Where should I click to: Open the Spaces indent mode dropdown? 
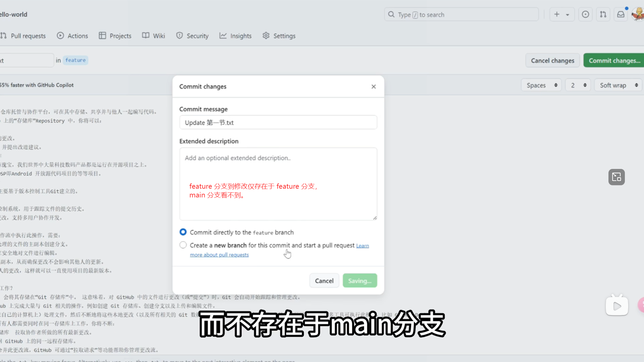coord(541,85)
